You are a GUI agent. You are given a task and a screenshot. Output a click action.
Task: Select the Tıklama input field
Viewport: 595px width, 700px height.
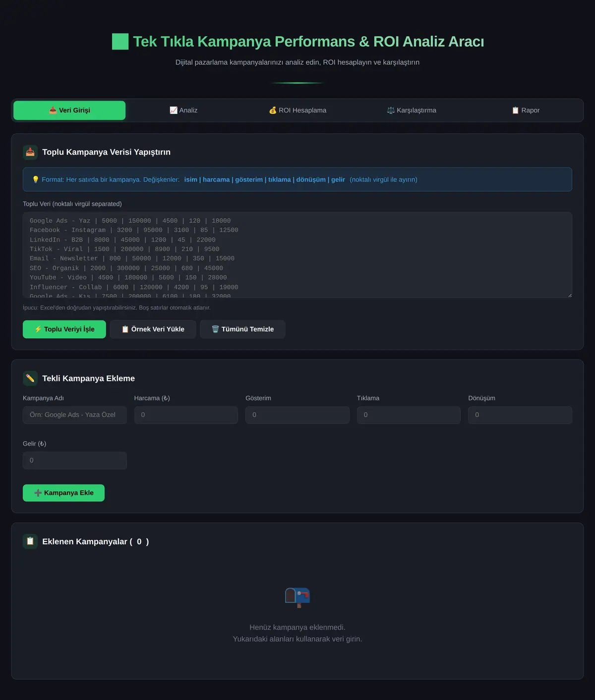point(409,415)
